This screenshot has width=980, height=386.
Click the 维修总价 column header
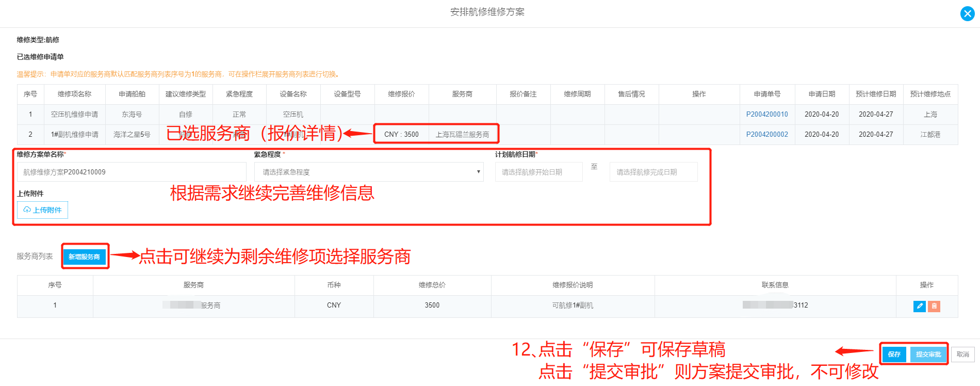pyautogui.click(x=432, y=285)
